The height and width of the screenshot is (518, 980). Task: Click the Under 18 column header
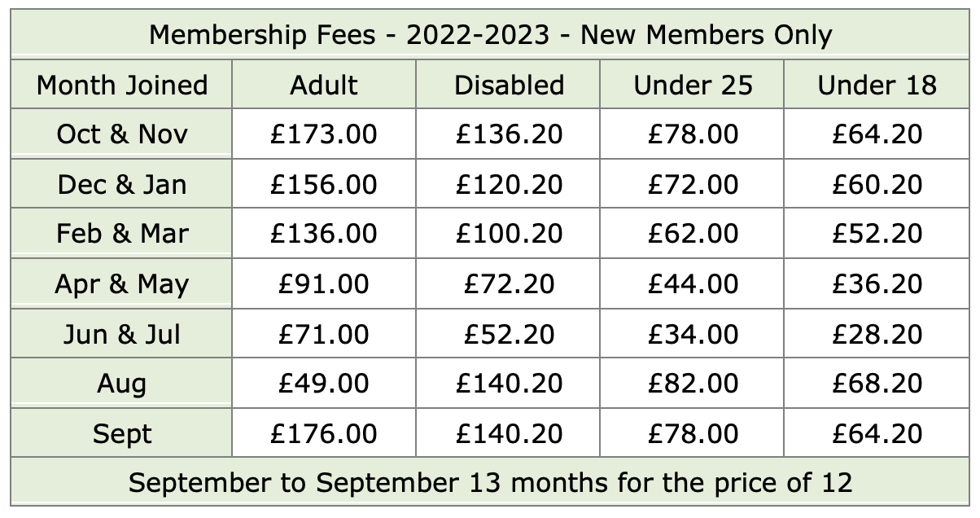click(x=877, y=85)
